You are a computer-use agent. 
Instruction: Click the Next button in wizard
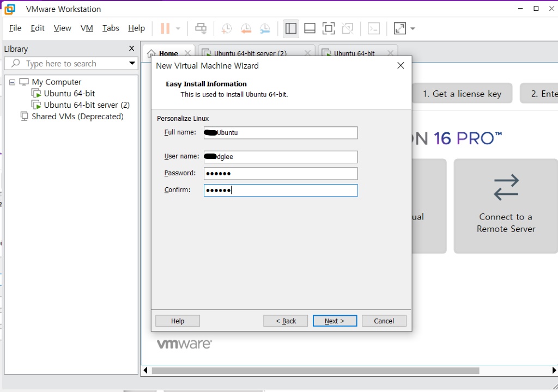(335, 321)
